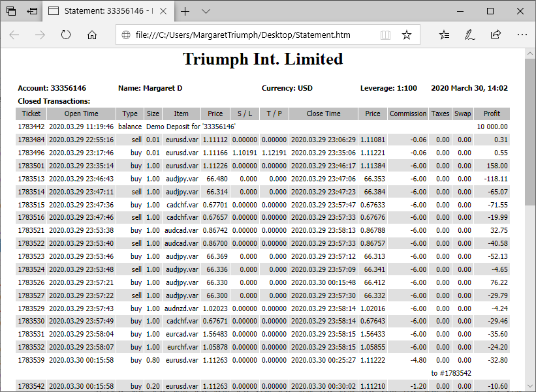The height and width of the screenshot is (392, 536).
Task: Click the Type column header
Action: point(130,113)
